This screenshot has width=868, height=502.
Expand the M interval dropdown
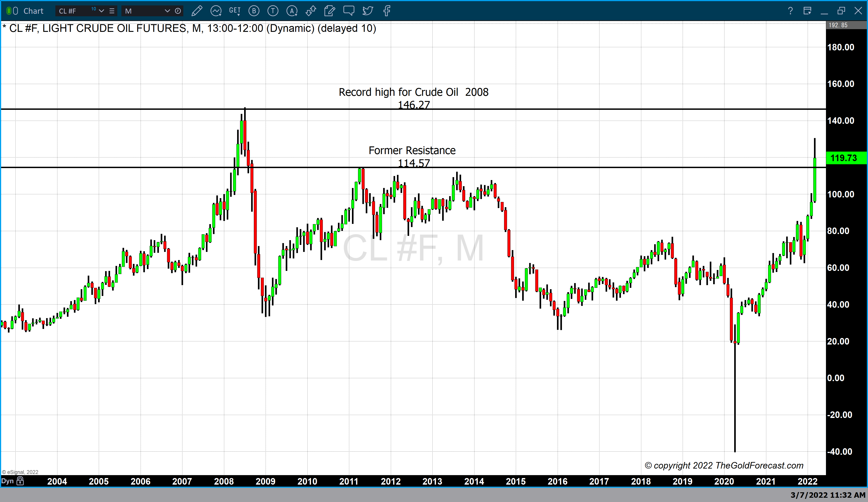point(167,11)
